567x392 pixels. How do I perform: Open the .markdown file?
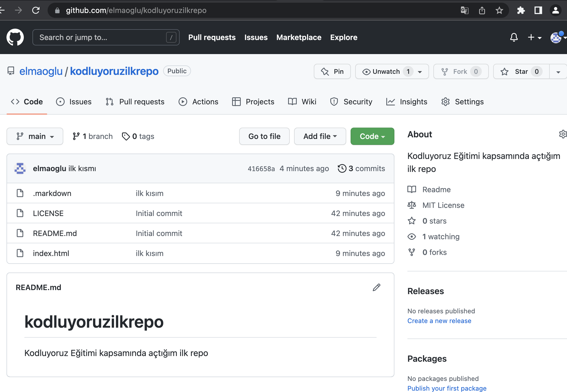click(x=52, y=193)
